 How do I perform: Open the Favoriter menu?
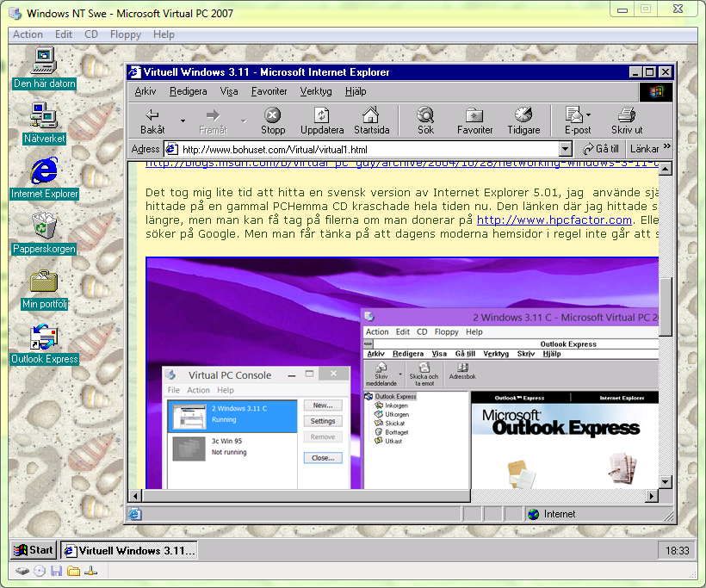pyautogui.click(x=269, y=91)
